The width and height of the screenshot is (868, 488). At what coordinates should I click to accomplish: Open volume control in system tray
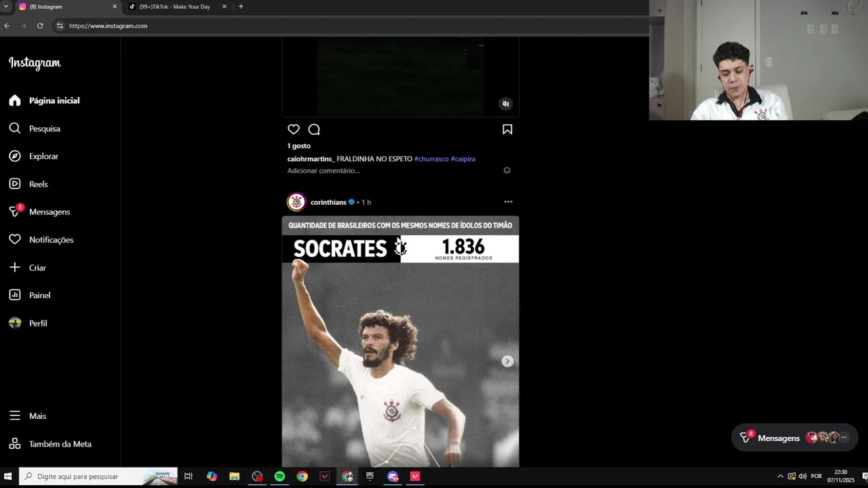point(802,476)
